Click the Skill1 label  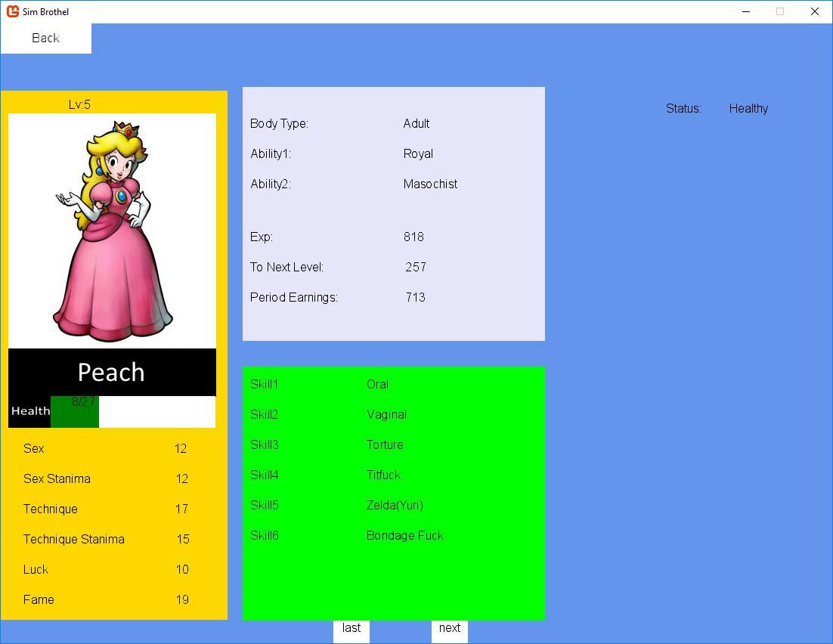(x=264, y=385)
